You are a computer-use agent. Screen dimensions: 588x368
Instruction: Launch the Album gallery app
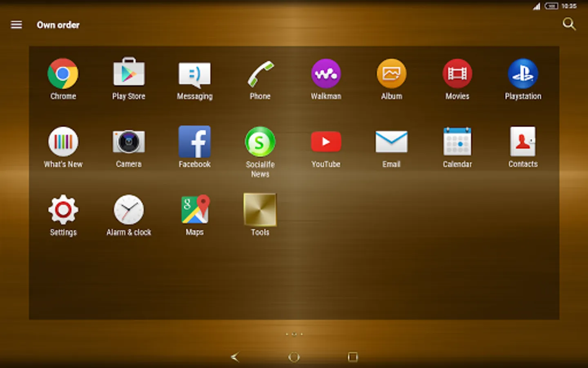[x=392, y=74]
